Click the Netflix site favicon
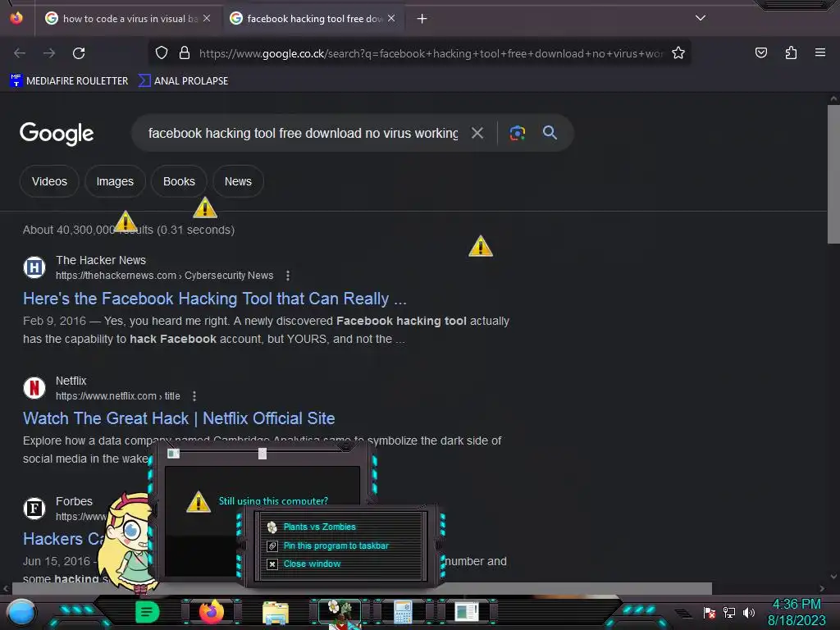The width and height of the screenshot is (840, 630). pos(34,387)
